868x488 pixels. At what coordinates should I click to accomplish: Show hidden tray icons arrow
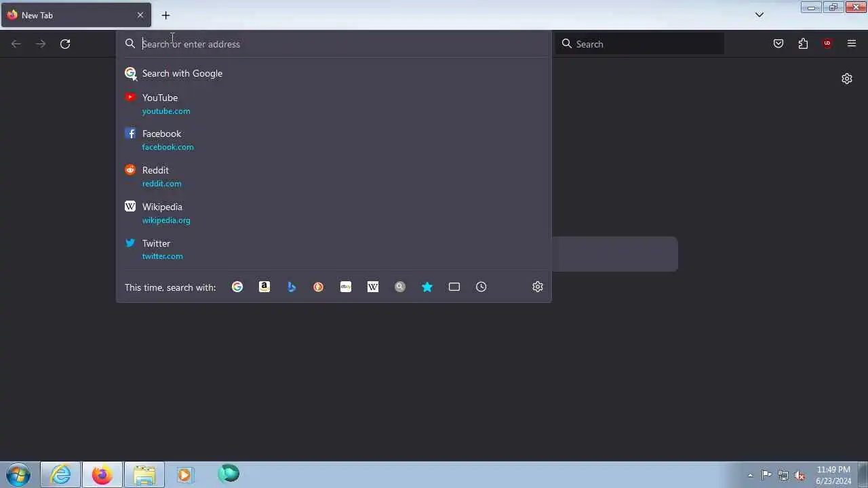tap(750, 475)
